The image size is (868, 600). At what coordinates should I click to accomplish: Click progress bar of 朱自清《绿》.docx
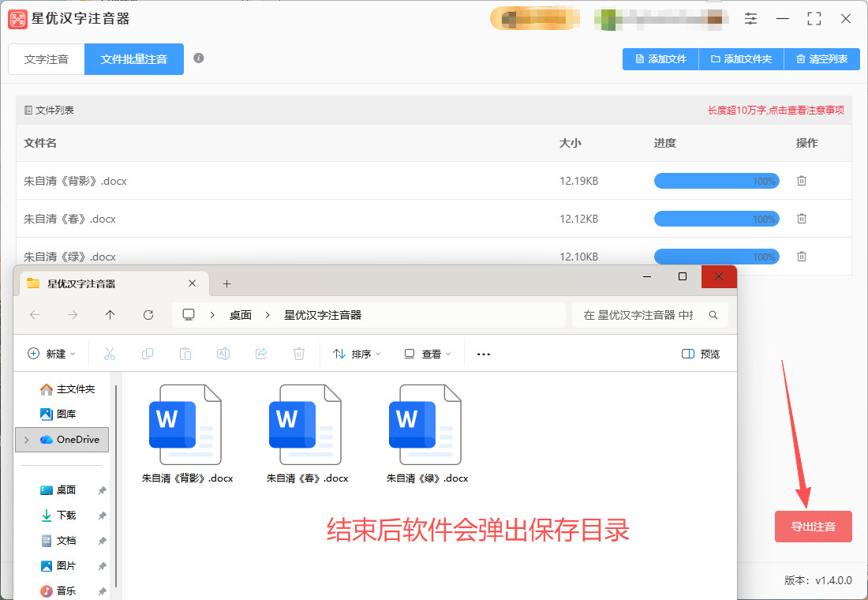tap(716, 257)
